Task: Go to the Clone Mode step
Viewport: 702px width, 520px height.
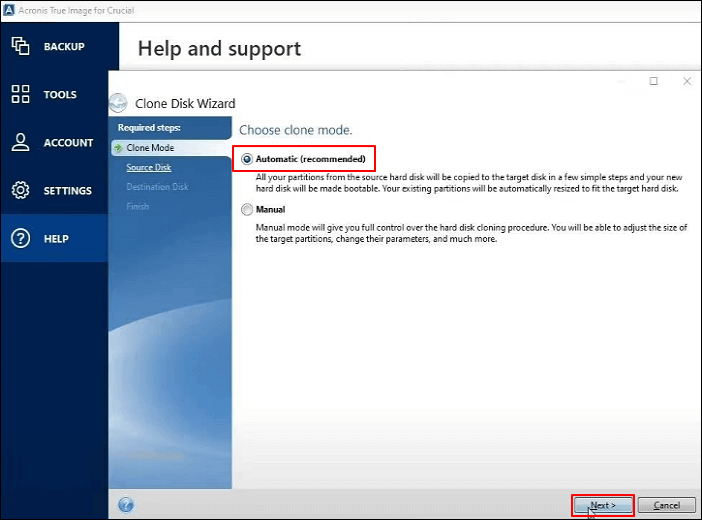Action: 150,148
